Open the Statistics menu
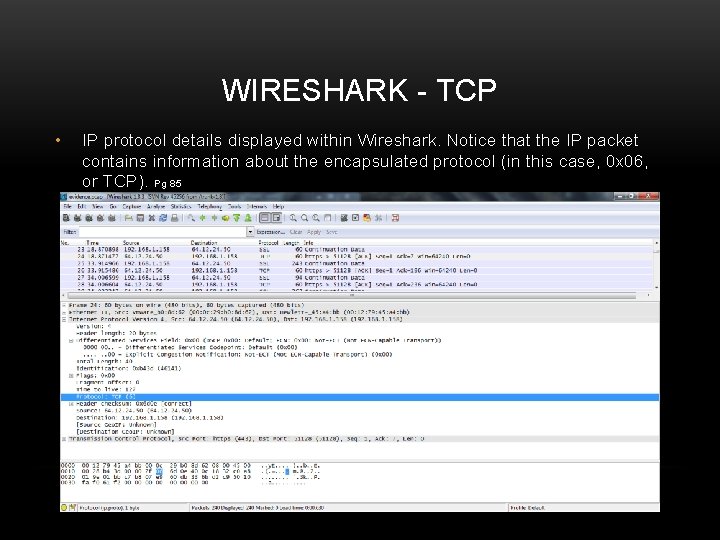The width and height of the screenshot is (720, 540). pos(181,207)
